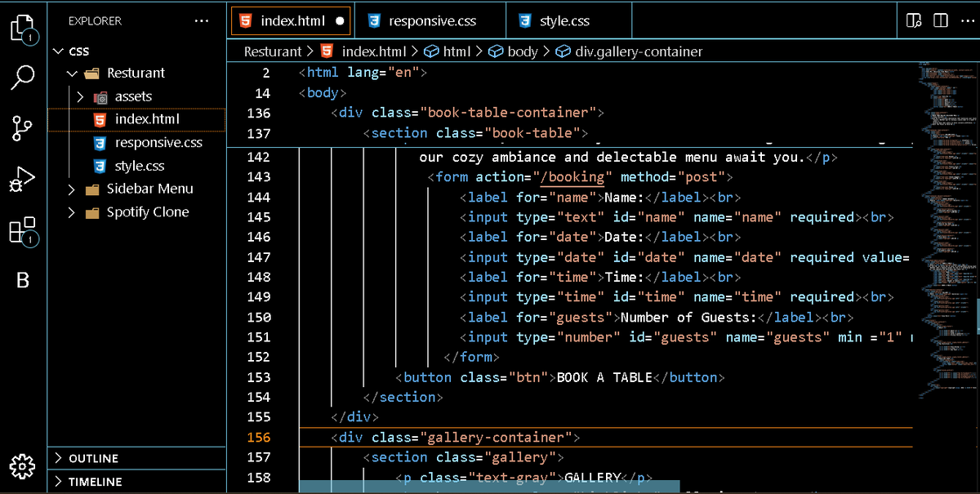980x494 pixels.
Task: Click the label for="time" line
Action: 600,277
